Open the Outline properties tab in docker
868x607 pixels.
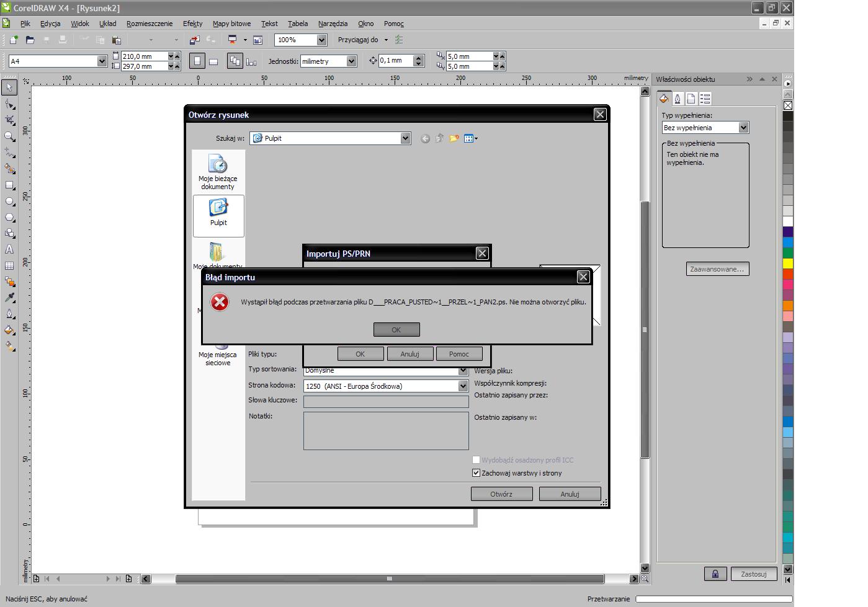(x=678, y=99)
